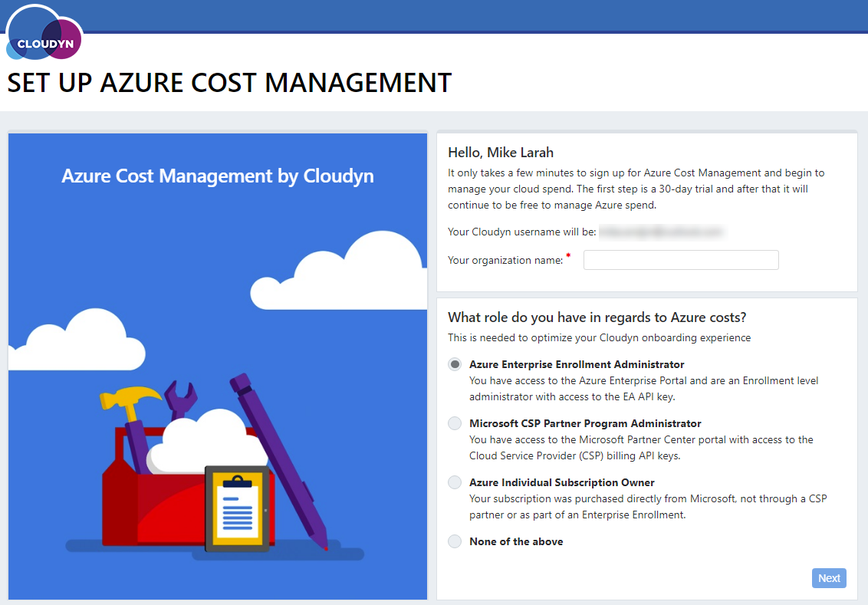Image resolution: width=868 pixels, height=605 pixels.
Task: Click the clipboard icon in the illustration
Action: click(x=238, y=509)
